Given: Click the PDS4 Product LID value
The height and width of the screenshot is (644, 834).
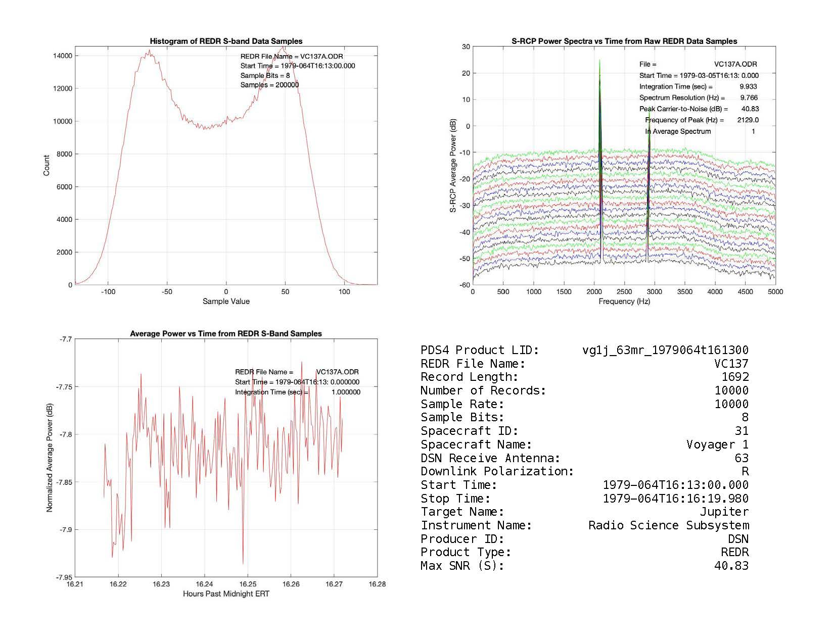Looking at the screenshot, I should point(665,350).
